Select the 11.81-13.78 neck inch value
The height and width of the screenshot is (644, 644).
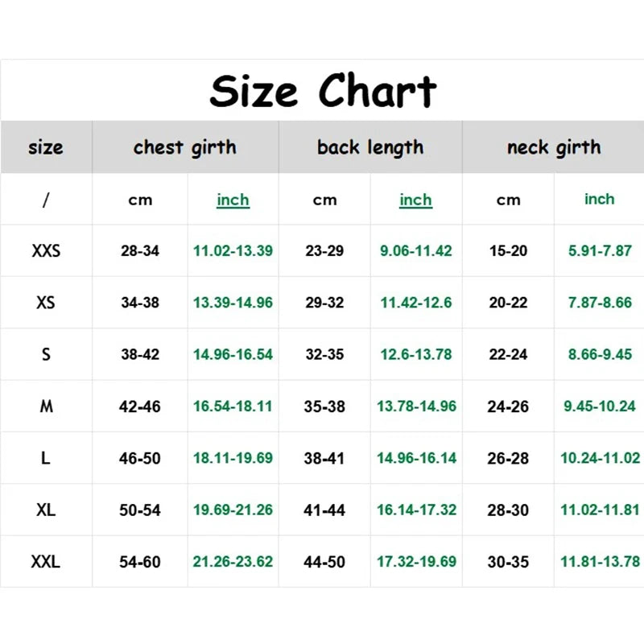pos(600,562)
